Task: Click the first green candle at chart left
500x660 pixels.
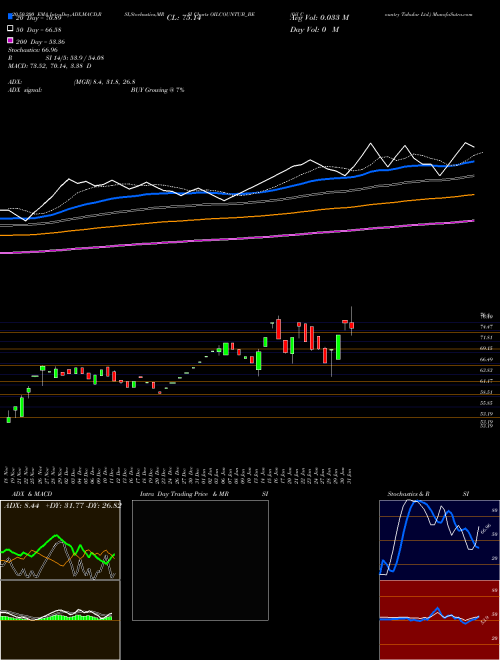Action: [8, 419]
